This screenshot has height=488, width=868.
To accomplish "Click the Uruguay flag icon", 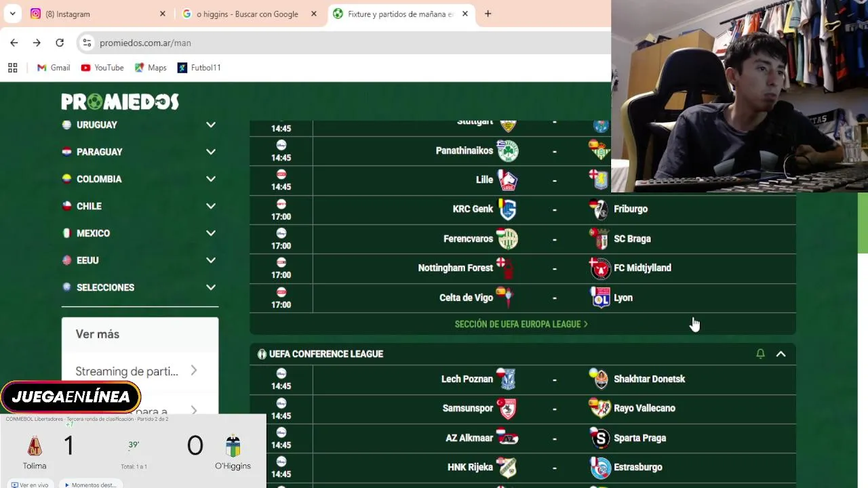I will 66,125.
